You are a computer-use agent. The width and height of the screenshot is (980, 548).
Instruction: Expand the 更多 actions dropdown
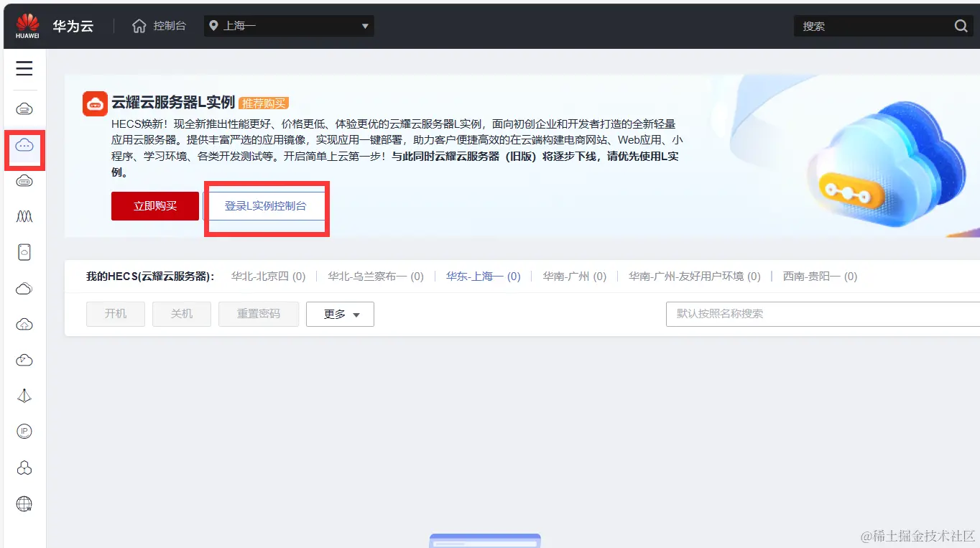340,314
